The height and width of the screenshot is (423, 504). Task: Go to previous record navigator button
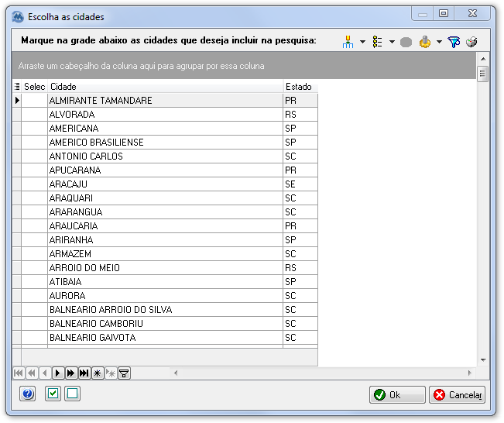coord(45,373)
